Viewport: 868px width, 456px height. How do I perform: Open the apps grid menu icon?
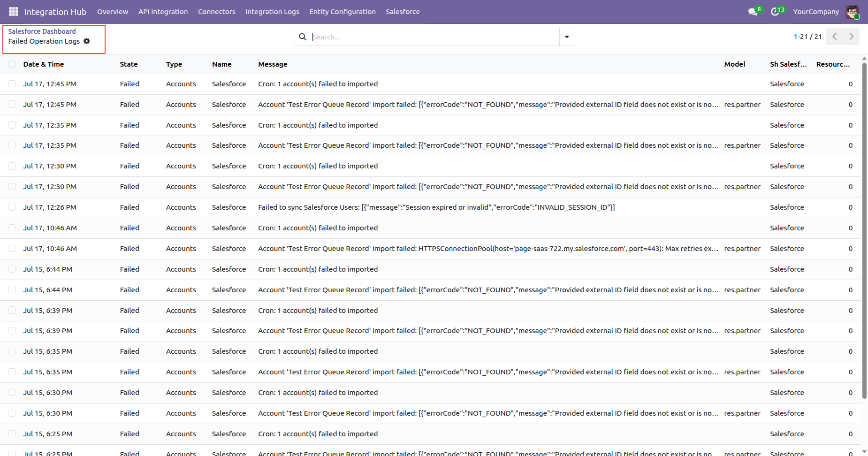[x=14, y=11]
